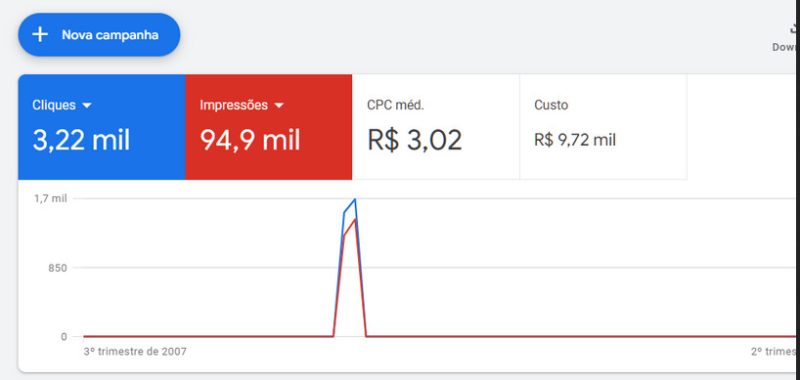Click the red impressions line peak

pyautogui.click(x=355, y=219)
